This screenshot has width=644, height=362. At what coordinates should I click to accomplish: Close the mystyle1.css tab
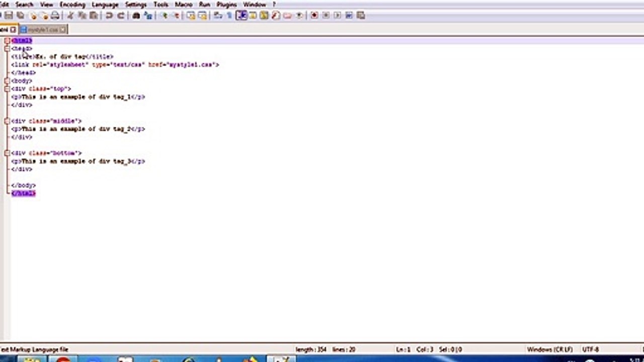point(63,30)
